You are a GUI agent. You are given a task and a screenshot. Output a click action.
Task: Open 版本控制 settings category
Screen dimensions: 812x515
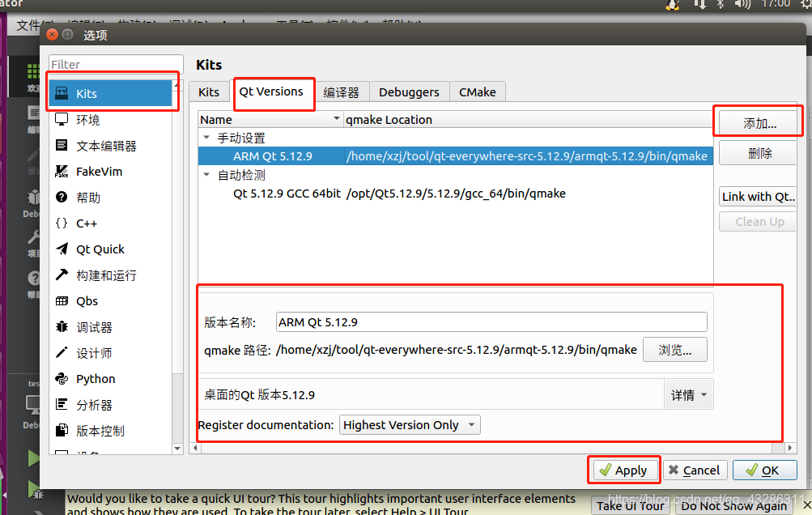(110, 431)
